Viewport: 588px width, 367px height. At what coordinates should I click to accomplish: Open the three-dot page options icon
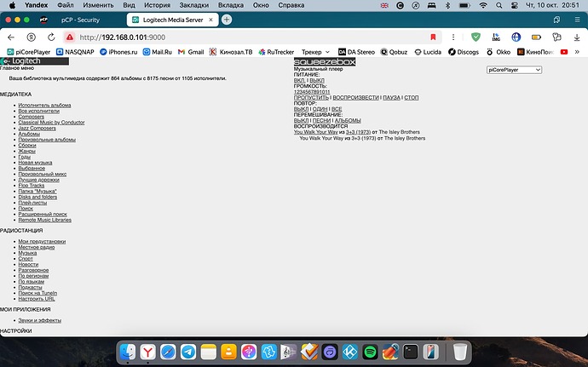point(453,37)
